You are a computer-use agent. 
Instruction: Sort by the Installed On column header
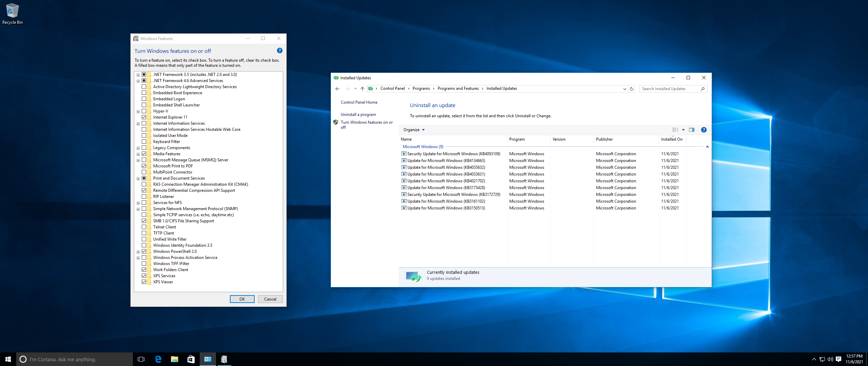(x=672, y=139)
